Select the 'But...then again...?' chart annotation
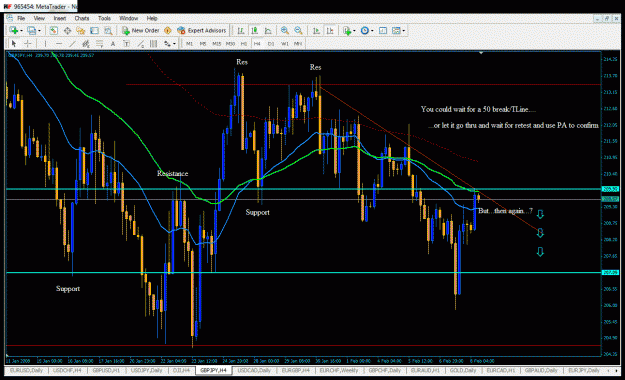625x380 pixels. pos(505,211)
